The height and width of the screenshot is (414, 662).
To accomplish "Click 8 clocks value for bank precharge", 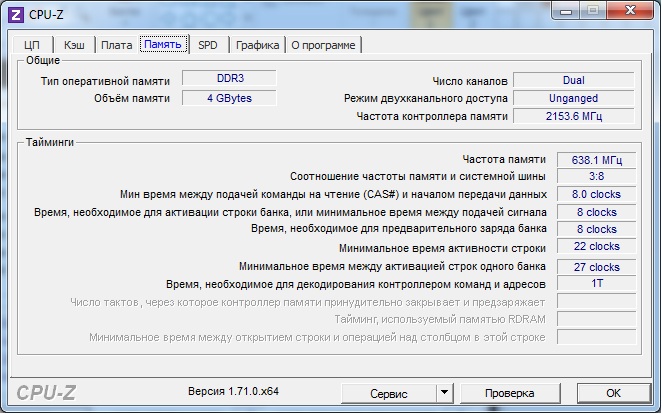I will (x=597, y=229).
